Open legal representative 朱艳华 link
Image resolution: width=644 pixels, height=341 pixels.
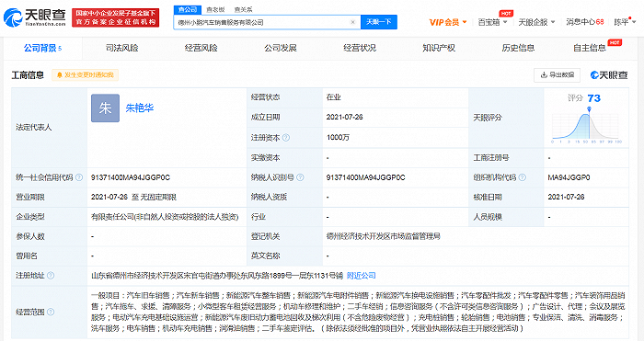coord(140,108)
